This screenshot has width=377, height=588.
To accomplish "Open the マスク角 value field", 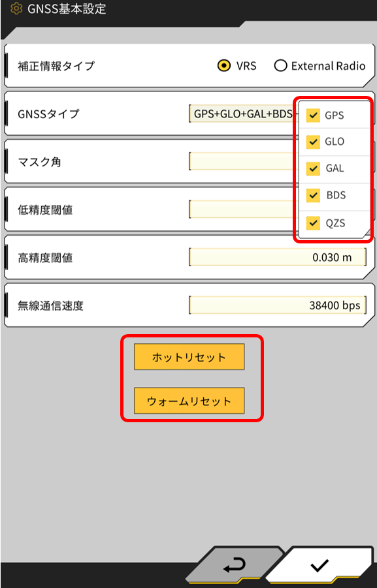I will click(x=242, y=161).
